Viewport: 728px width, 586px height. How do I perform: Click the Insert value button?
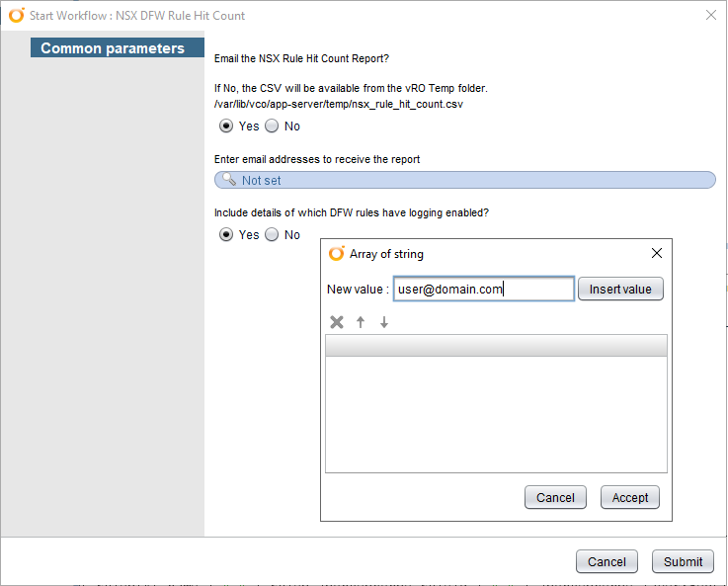(620, 289)
